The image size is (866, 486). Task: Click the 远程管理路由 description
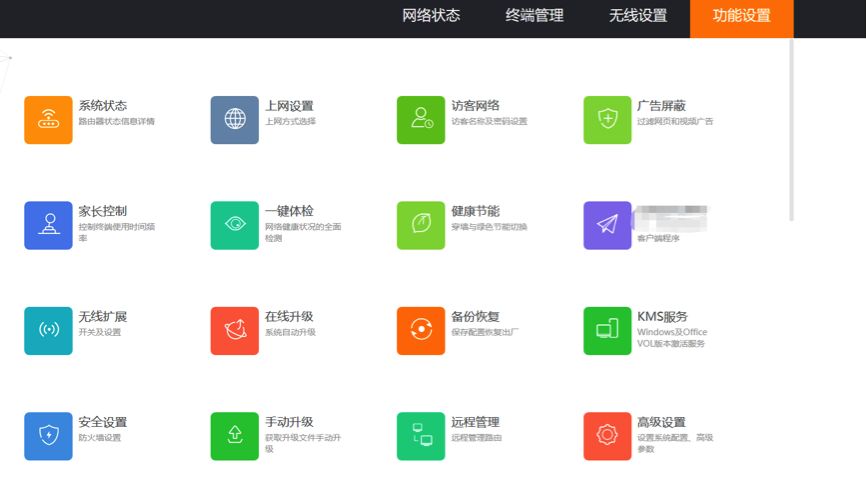pyautogui.click(x=477, y=437)
